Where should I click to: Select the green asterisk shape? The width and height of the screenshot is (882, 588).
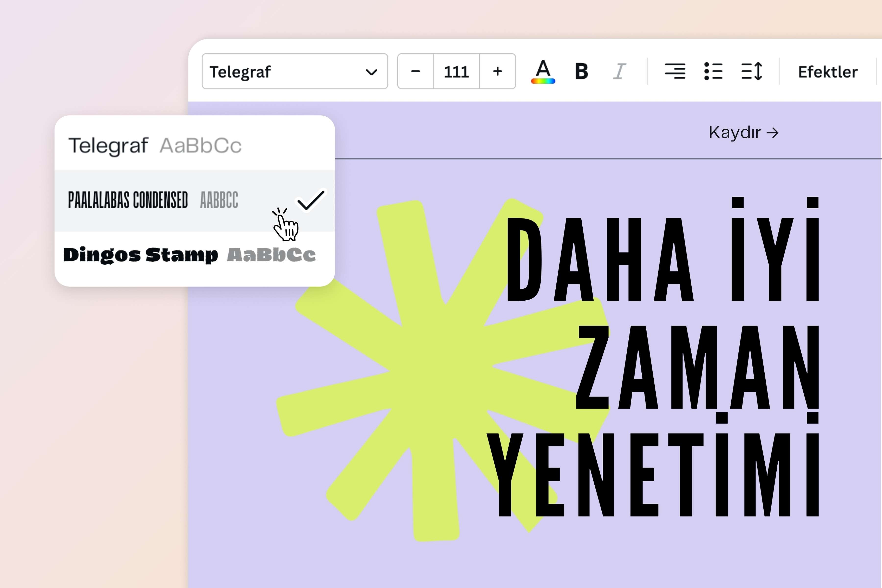pos(443,369)
